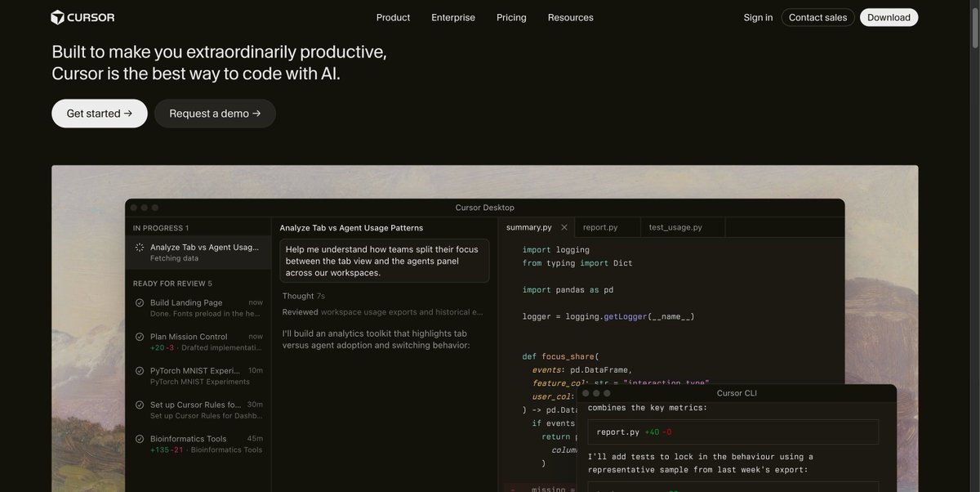Image resolution: width=980 pixels, height=492 pixels.
Task: Open the Product menu
Action: (393, 17)
